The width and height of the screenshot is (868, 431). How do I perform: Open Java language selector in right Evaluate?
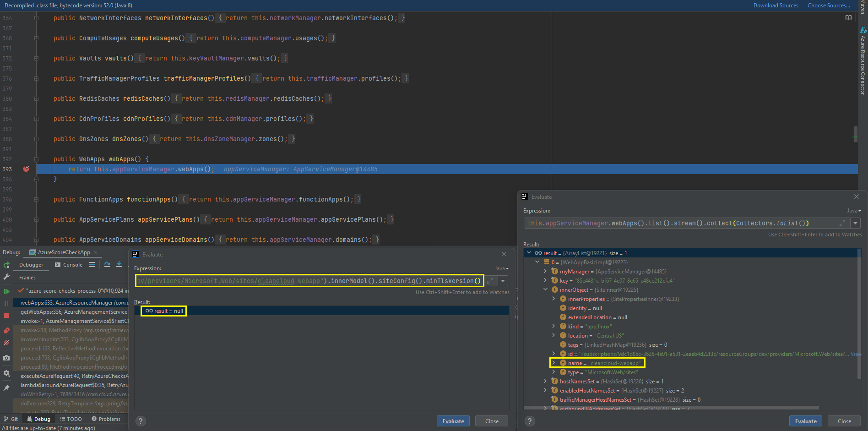pos(854,211)
